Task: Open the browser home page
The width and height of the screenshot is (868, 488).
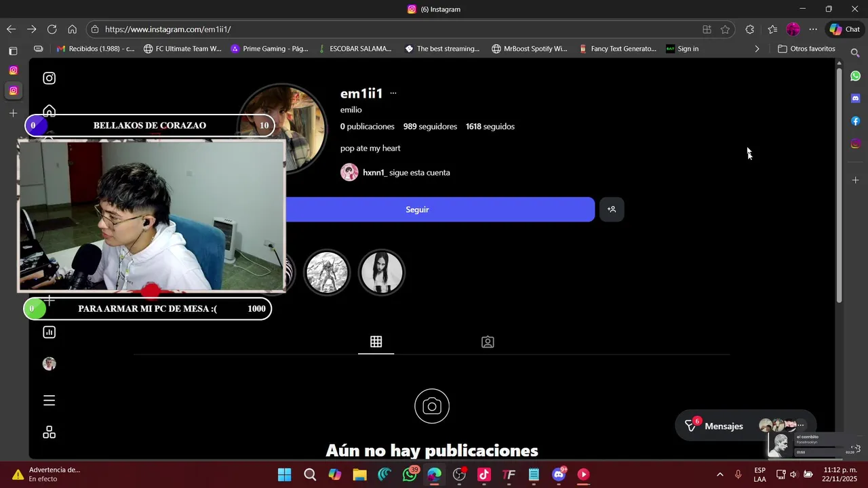Action: point(72,29)
